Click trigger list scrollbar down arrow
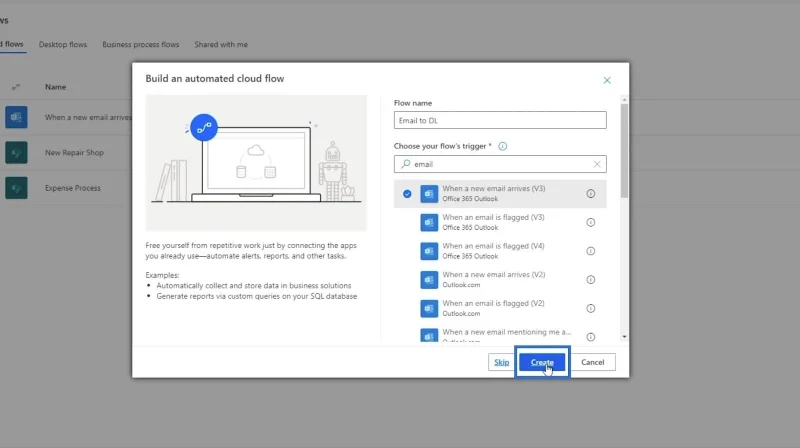This screenshot has height=448, width=800. tap(624, 337)
